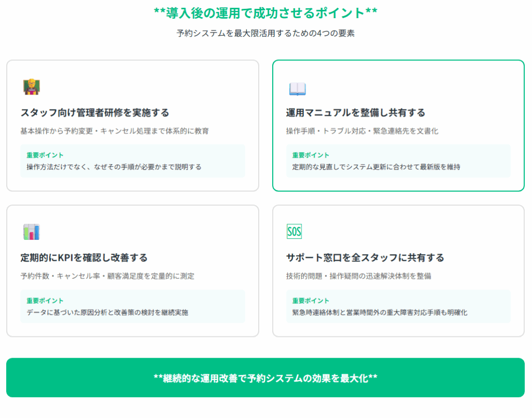Click description 操作手順・トラブル対応・緊急連絡先を文書化

pyautogui.click(x=362, y=131)
